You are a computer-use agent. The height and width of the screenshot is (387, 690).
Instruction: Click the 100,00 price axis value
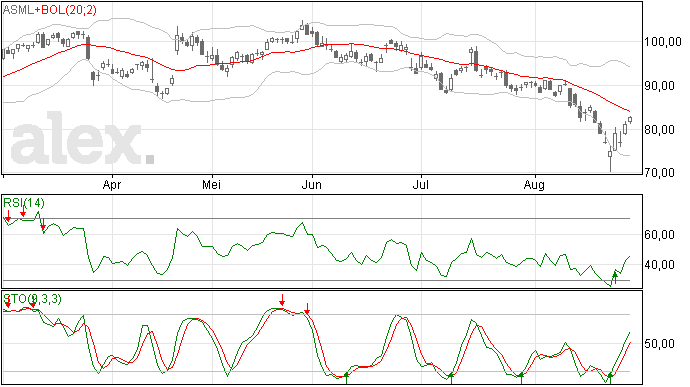coord(663,42)
